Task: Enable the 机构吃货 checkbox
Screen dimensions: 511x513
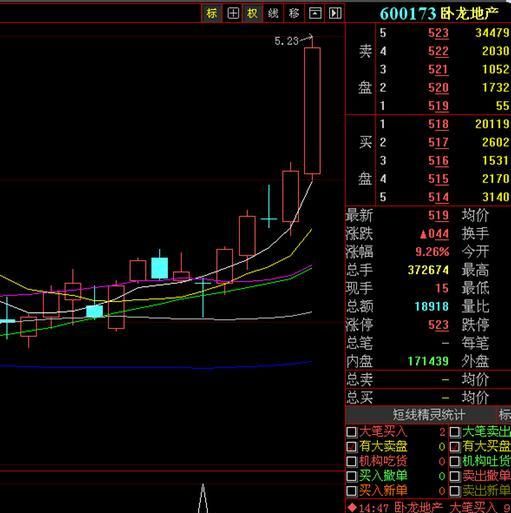Action: click(x=351, y=461)
